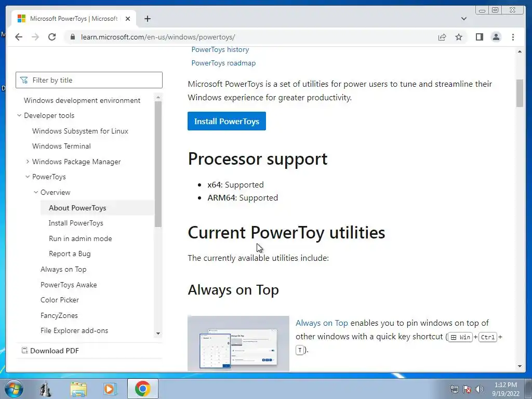The image size is (532, 399).
Task: Open the Always on Top inline link
Action: pyautogui.click(x=322, y=323)
